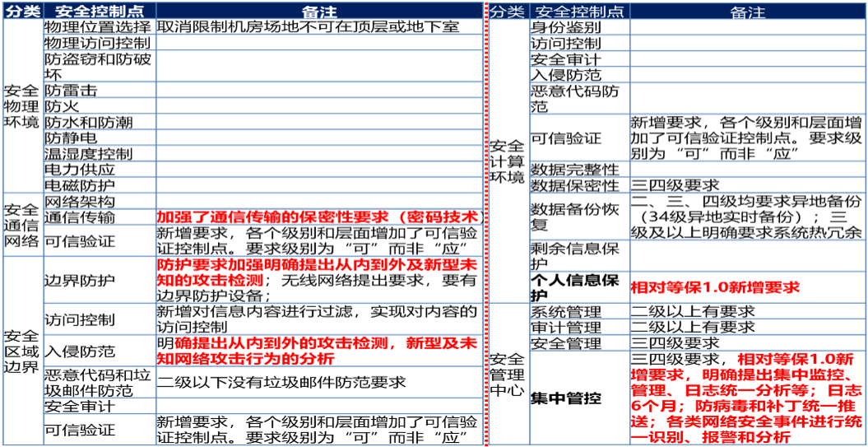Click 安全审计 under 安全区域边界

(100, 406)
